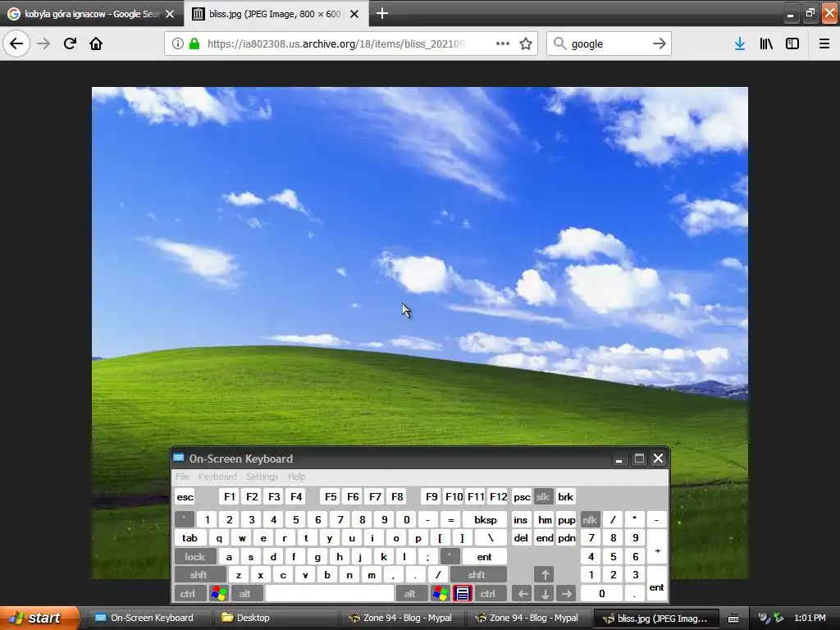The image size is (840, 630).
Task: Close the bliss.jpg tab
Action: [x=354, y=14]
